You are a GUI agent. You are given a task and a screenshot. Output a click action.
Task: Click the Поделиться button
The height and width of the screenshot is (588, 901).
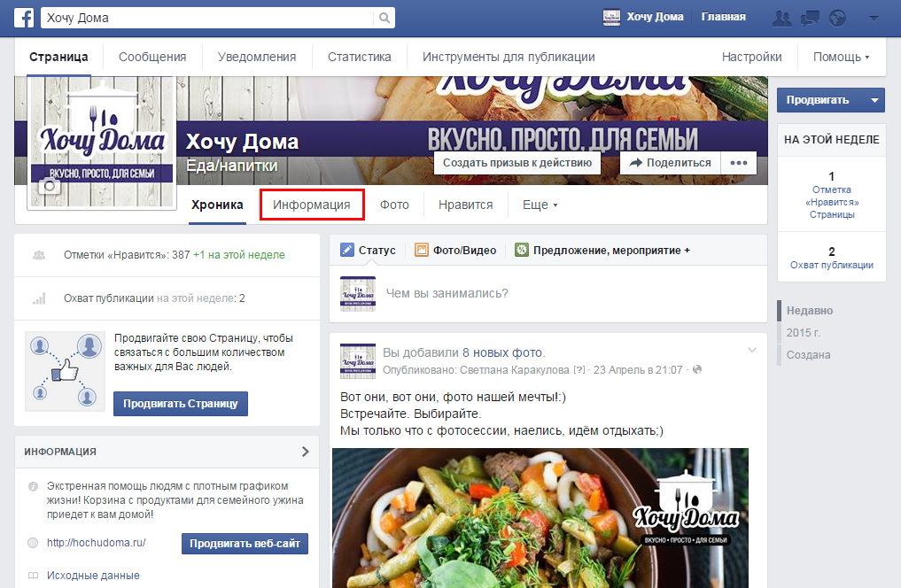(670, 163)
